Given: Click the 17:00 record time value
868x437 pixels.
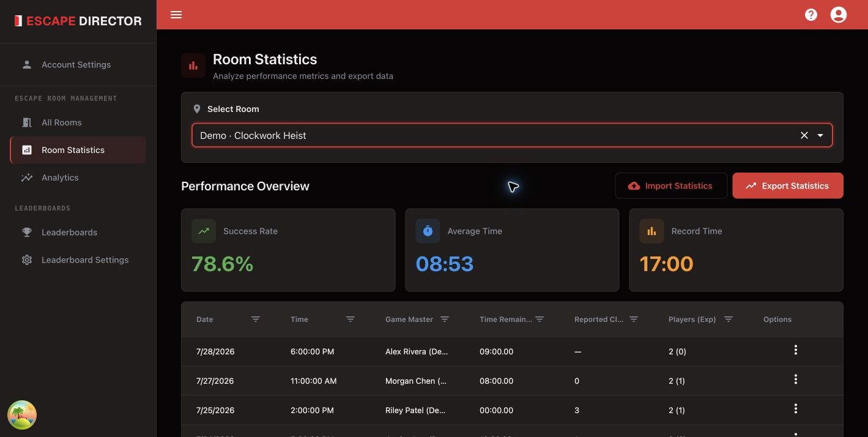Looking at the screenshot, I should click(666, 264).
